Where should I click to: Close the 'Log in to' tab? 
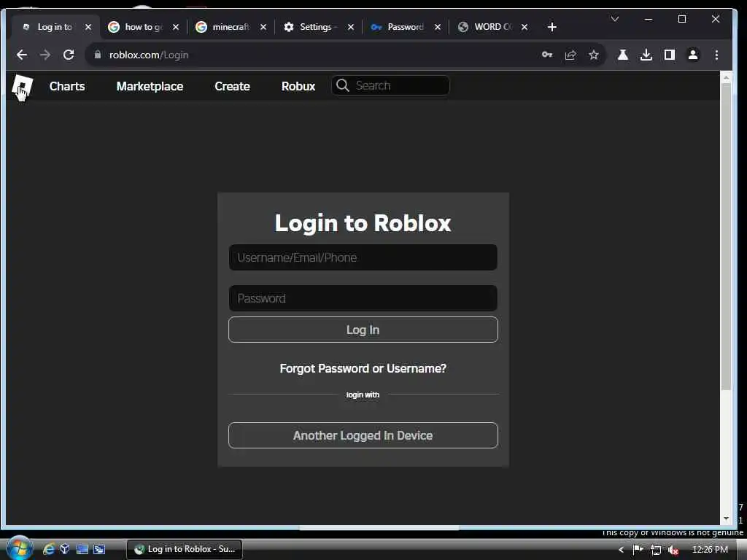point(88,27)
